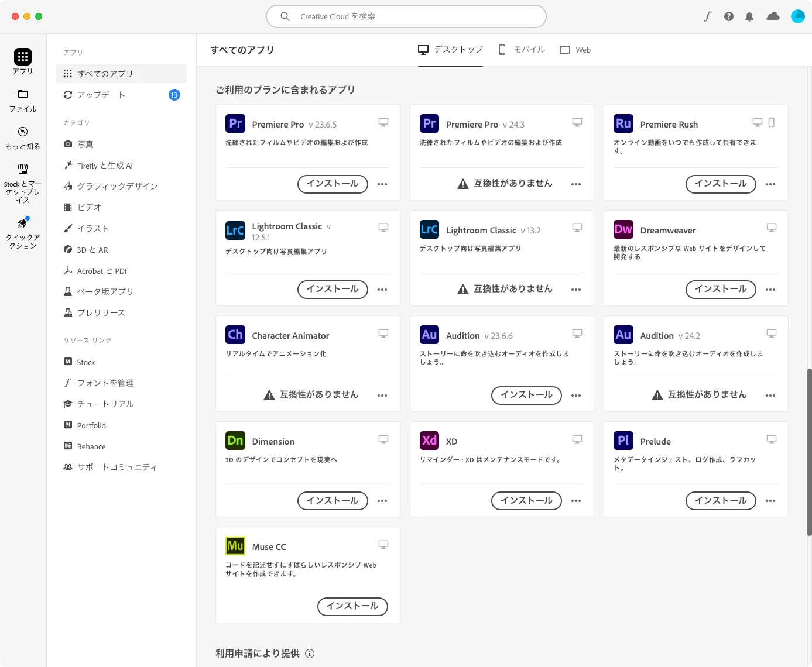Click the search magnifier icon
The width and height of the screenshot is (812, 667).
click(x=285, y=16)
